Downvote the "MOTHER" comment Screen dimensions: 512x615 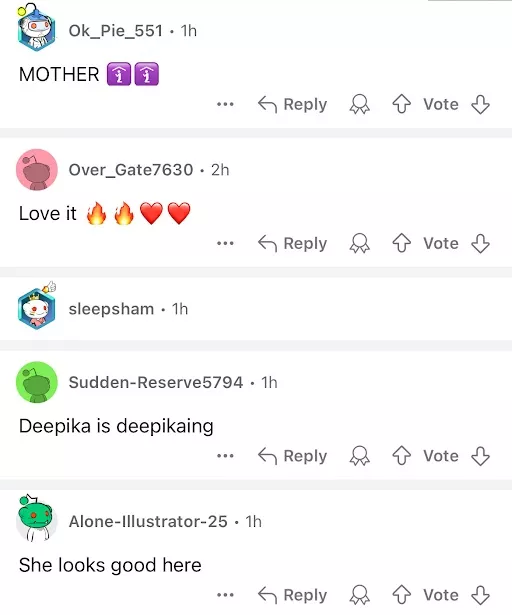tap(480, 104)
